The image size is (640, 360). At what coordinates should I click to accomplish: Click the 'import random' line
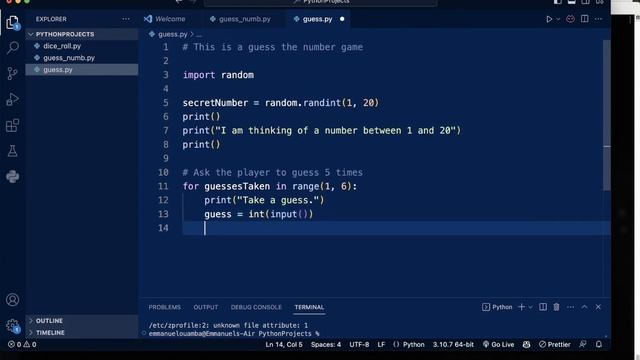[218, 75]
